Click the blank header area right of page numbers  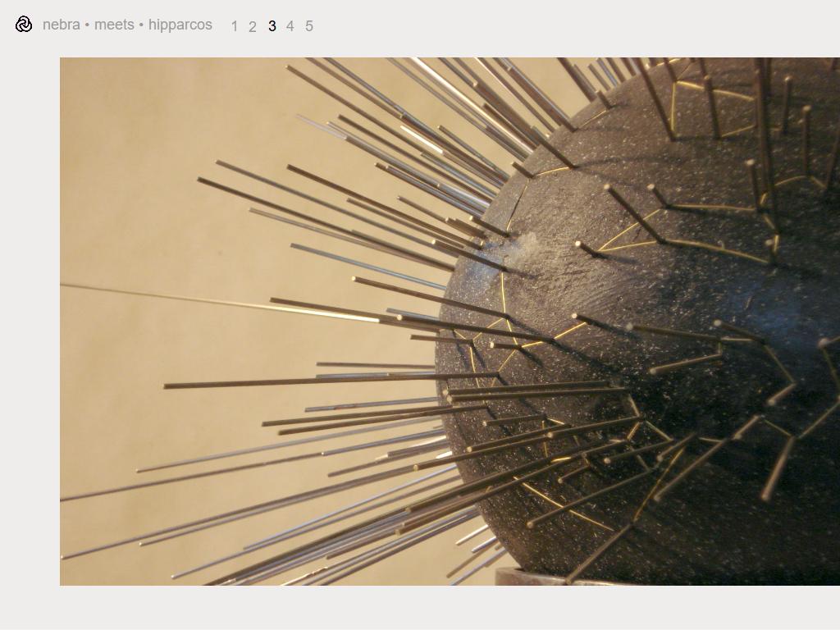(x=574, y=26)
